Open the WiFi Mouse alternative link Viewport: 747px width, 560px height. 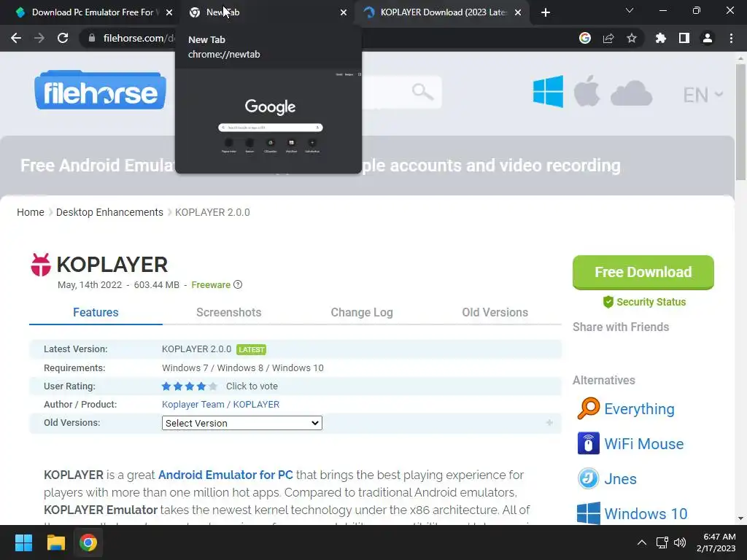[x=644, y=444]
